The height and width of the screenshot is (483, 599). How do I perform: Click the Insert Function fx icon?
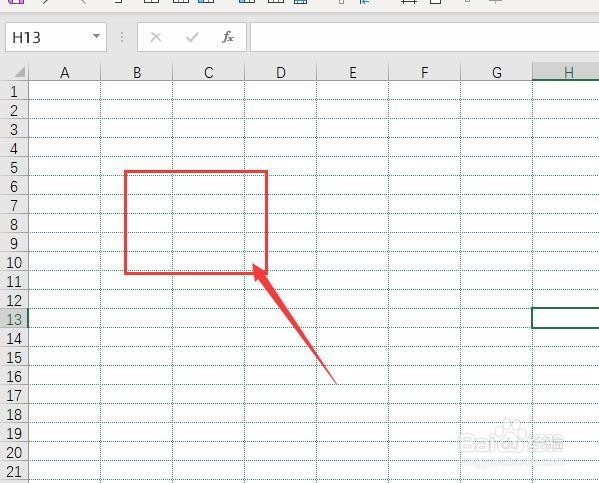pyautogui.click(x=228, y=37)
